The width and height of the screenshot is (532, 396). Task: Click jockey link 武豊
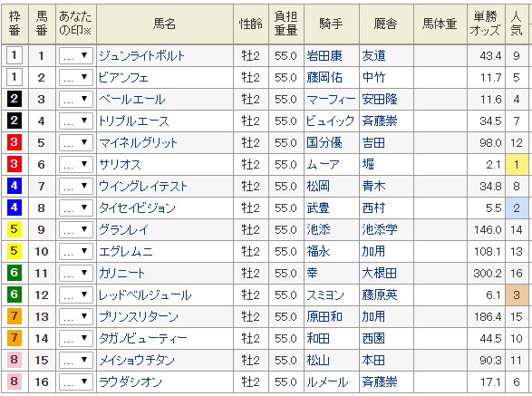tap(318, 208)
